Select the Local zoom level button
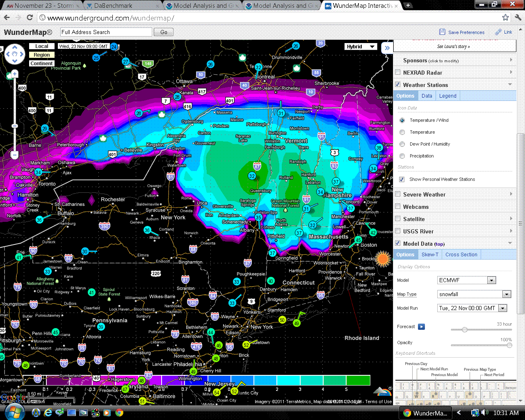Viewport: 525px width, 420px height. tap(41, 46)
